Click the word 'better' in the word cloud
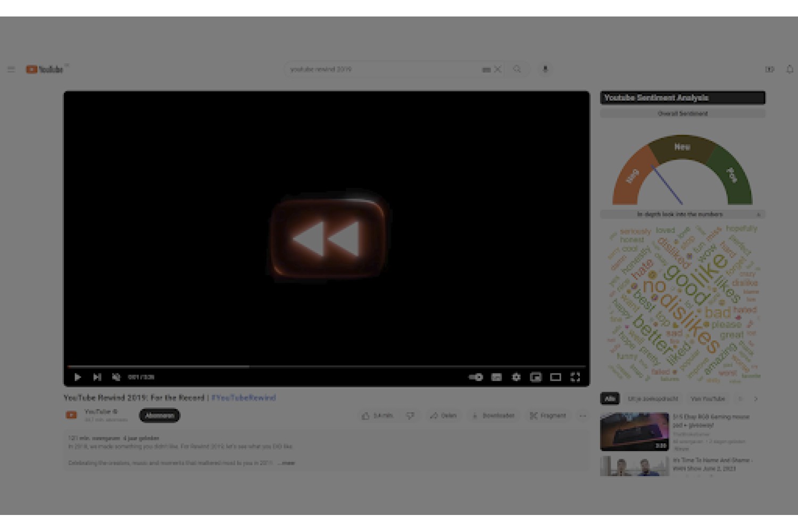Image resolution: width=798 pixels, height=532 pixels. click(x=653, y=336)
